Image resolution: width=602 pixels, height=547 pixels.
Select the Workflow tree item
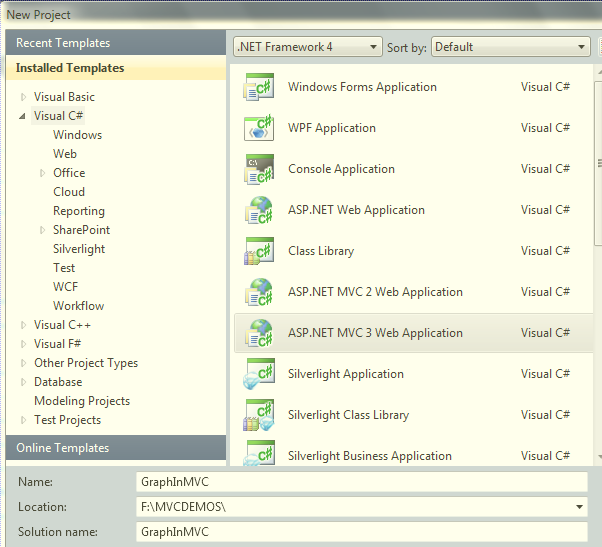point(79,306)
